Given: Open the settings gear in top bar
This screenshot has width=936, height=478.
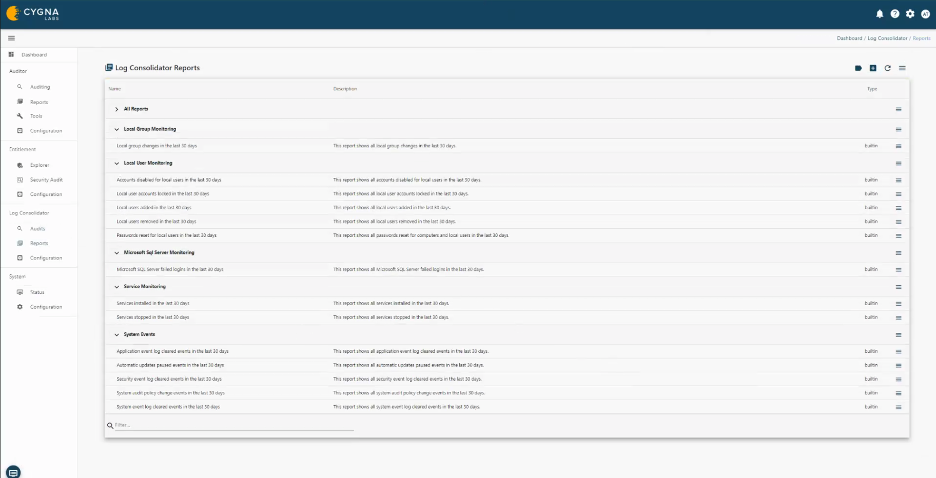Looking at the screenshot, I should click(x=910, y=14).
